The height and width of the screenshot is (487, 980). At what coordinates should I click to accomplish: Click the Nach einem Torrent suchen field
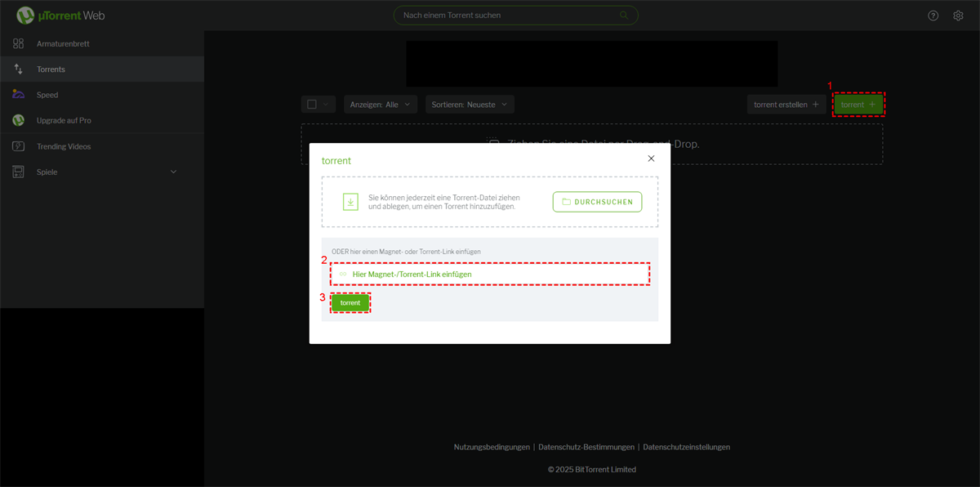516,16
